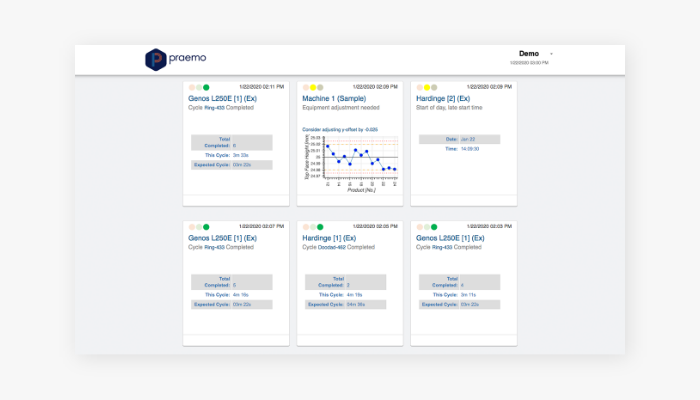Click Expected Cycle row on the 02:03 PM card
Screen dimensions: 700x400
tap(459, 304)
